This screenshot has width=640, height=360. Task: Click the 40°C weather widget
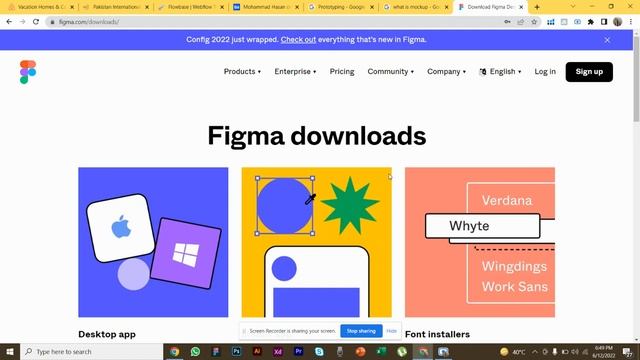(513, 351)
